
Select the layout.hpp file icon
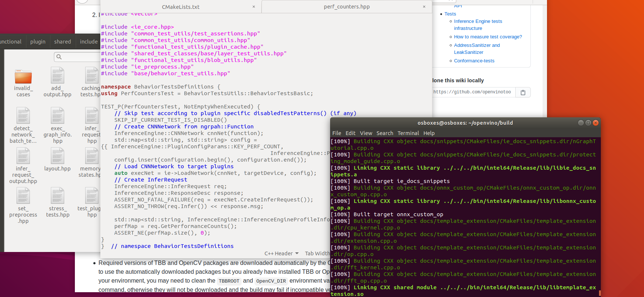(x=58, y=156)
